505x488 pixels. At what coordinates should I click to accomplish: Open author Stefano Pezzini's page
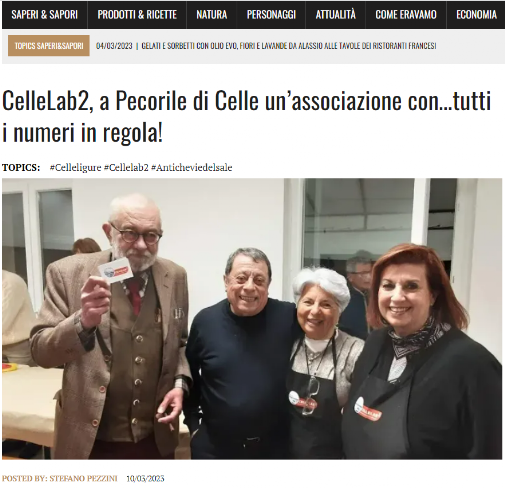[83, 478]
